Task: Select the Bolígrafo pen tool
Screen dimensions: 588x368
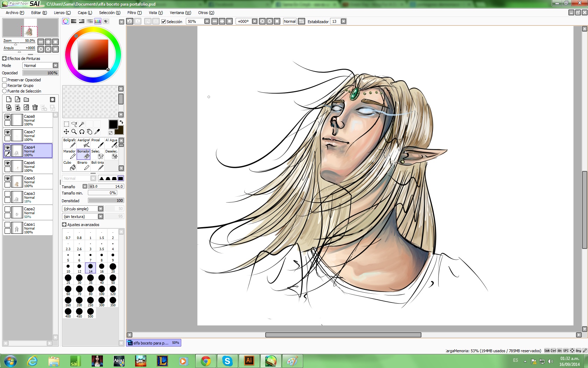Action: (x=70, y=143)
